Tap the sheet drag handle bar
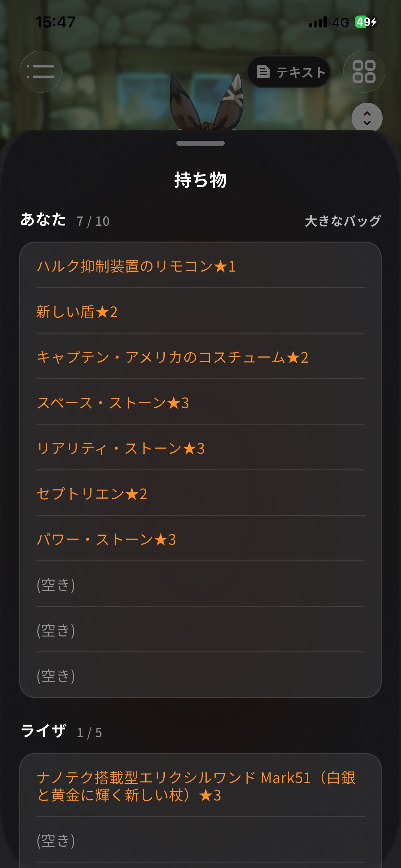The height and width of the screenshot is (868, 401). 200,143
